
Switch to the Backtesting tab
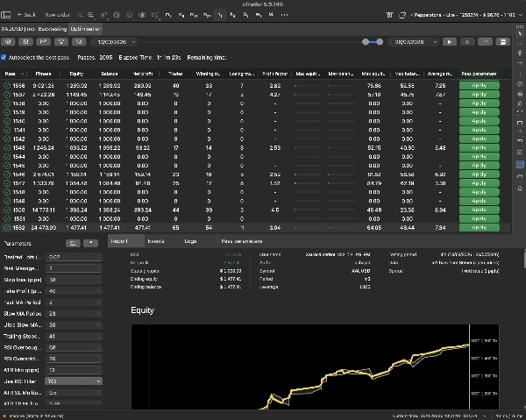(x=53, y=29)
